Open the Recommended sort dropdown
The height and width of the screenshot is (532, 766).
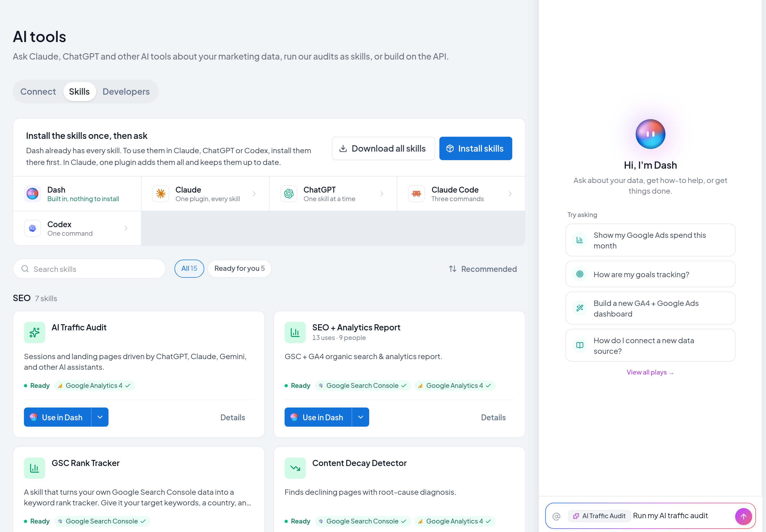482,269
